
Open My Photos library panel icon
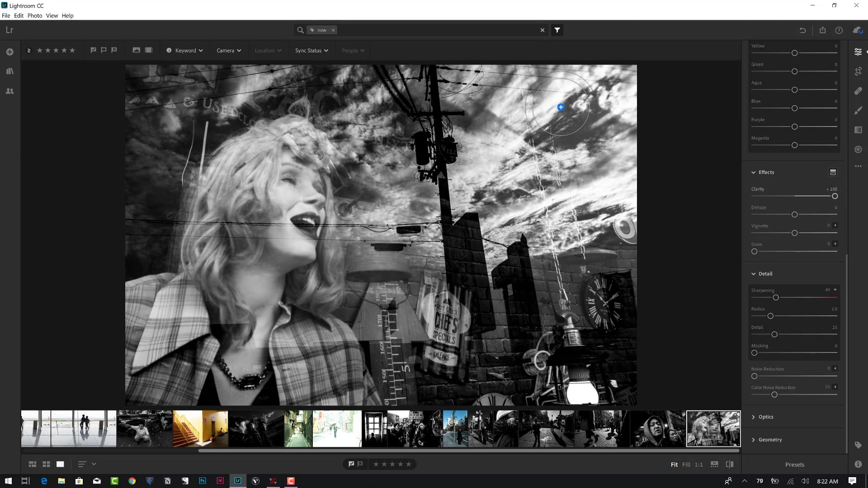(x=9, y=71)
